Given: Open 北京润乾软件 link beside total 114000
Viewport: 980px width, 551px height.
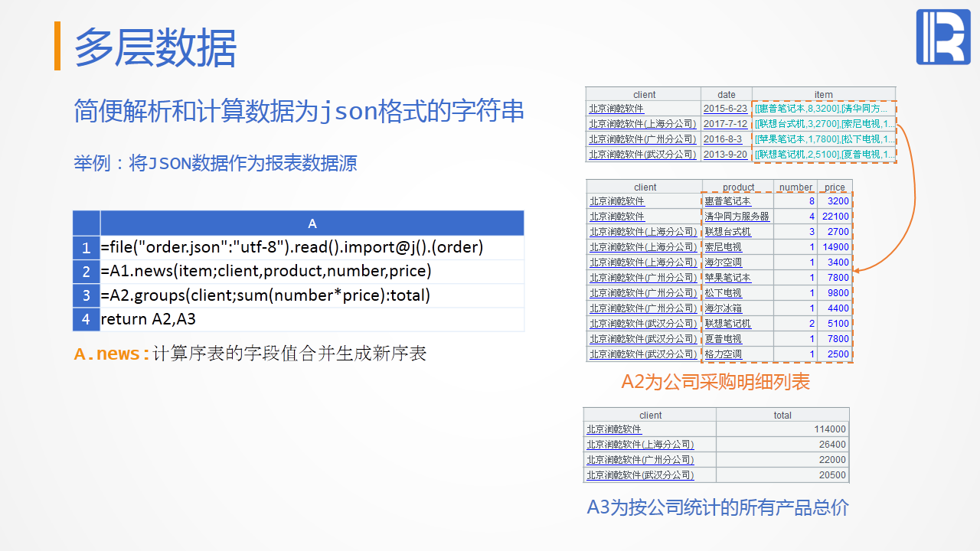Looking at the screenshot, I should [x=614, y=429].
